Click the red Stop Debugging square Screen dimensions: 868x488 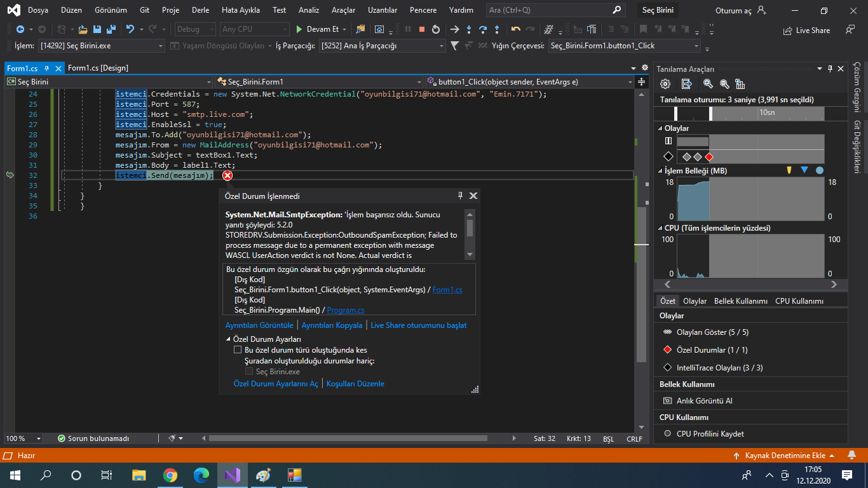[421, 29]
